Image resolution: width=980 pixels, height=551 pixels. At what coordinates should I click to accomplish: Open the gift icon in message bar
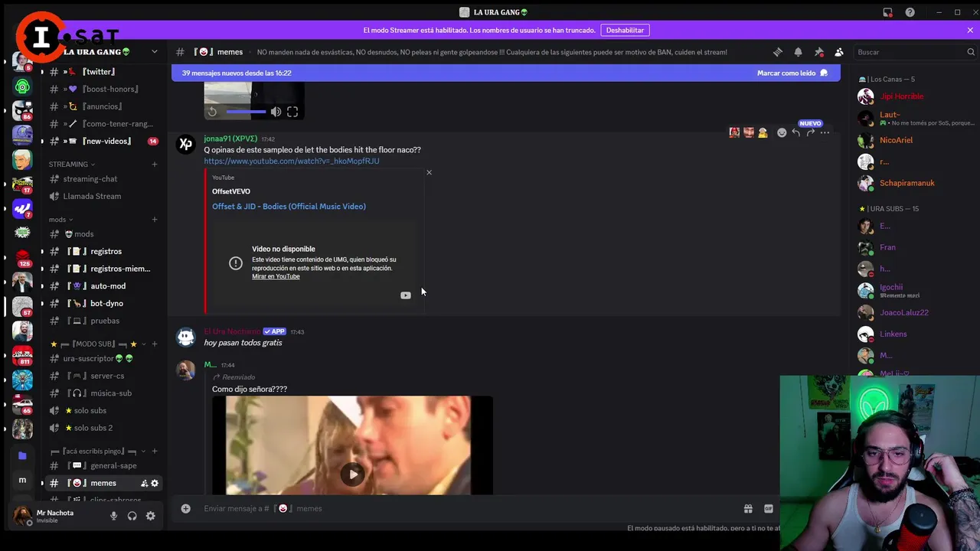coord(748,508)
